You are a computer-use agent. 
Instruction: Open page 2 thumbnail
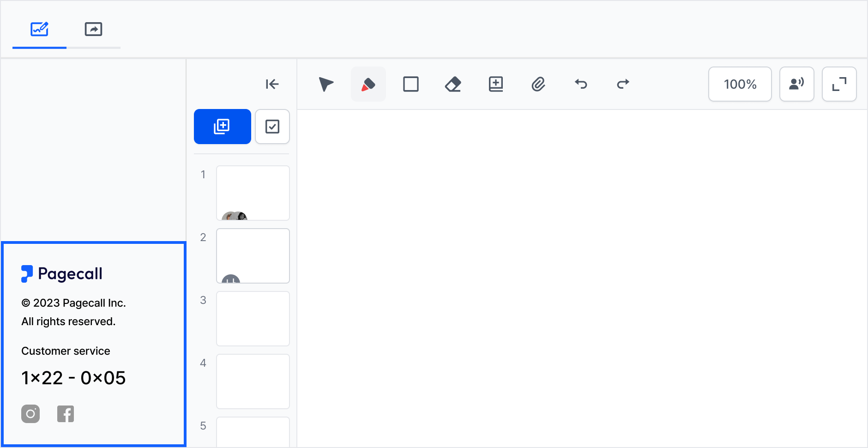[x=253, y=256]
